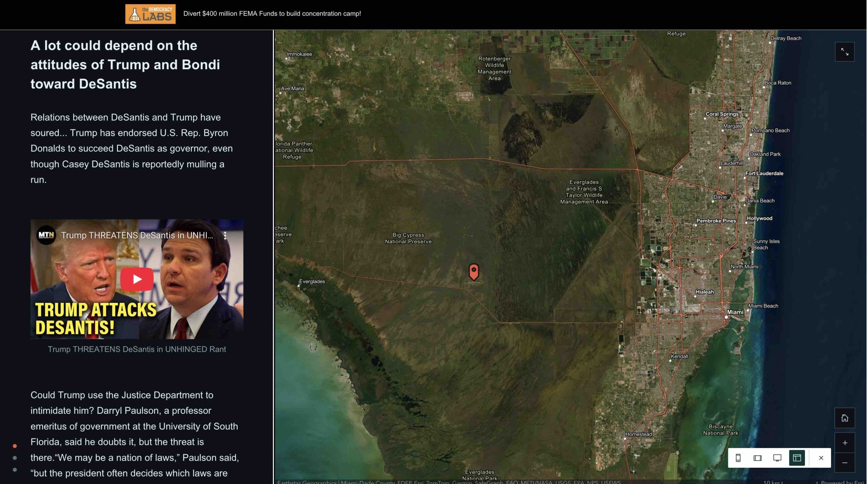This screenshot has width=868, height=484.
Task: Play the Trump Attacks DeSantis video
Action: coord(137,279)
